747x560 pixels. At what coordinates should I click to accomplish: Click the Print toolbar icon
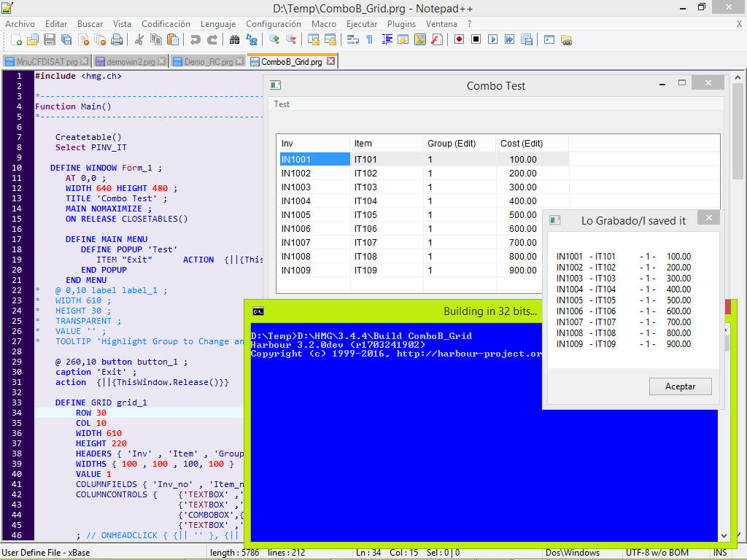click(117, 39)
